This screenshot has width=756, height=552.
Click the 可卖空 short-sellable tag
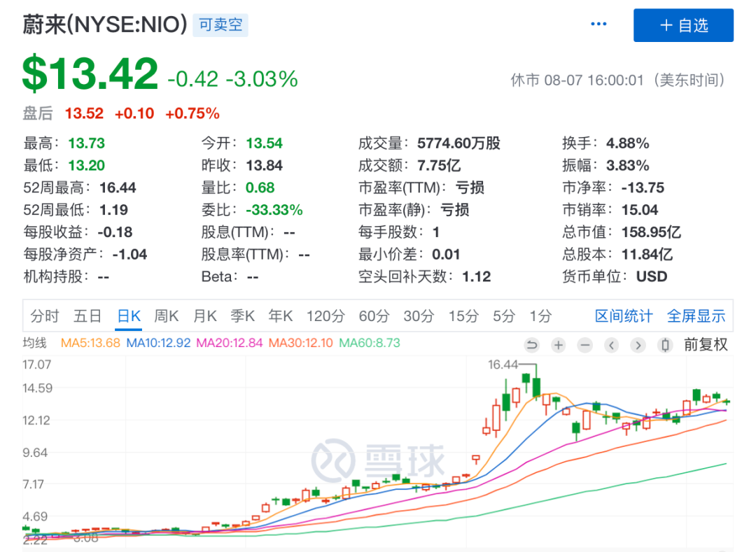pos(220,25)
